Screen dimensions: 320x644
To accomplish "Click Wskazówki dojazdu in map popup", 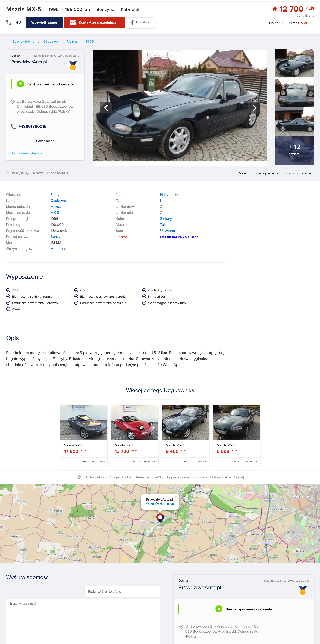I will pos(160,504).
